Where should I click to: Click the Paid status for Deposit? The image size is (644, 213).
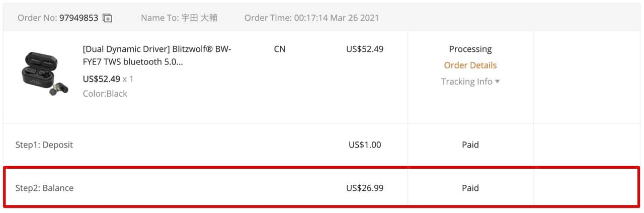point(470,145)
